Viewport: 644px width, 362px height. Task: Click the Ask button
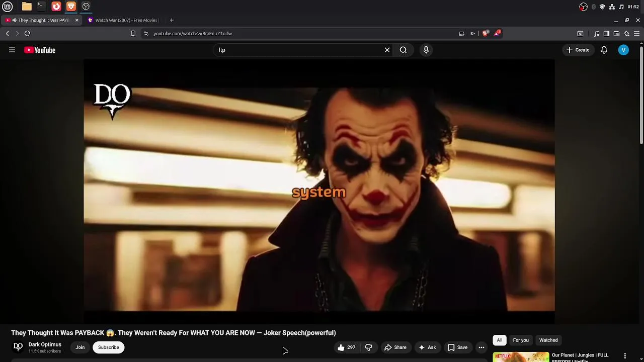(x=427, y=347)
